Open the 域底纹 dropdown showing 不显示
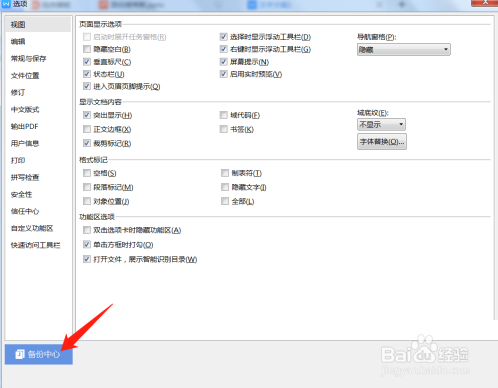 [381, 125]
